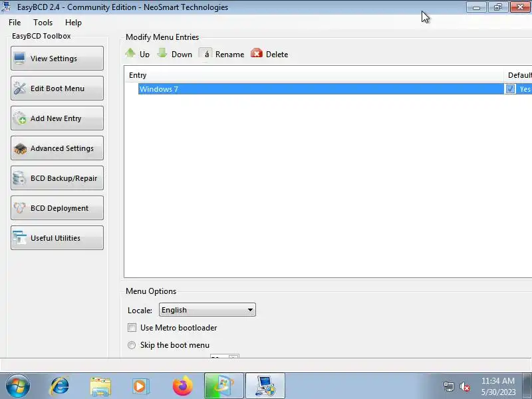Open Useful Utilities
This screenshot has width=532, height=399.
tap(57, 237)
